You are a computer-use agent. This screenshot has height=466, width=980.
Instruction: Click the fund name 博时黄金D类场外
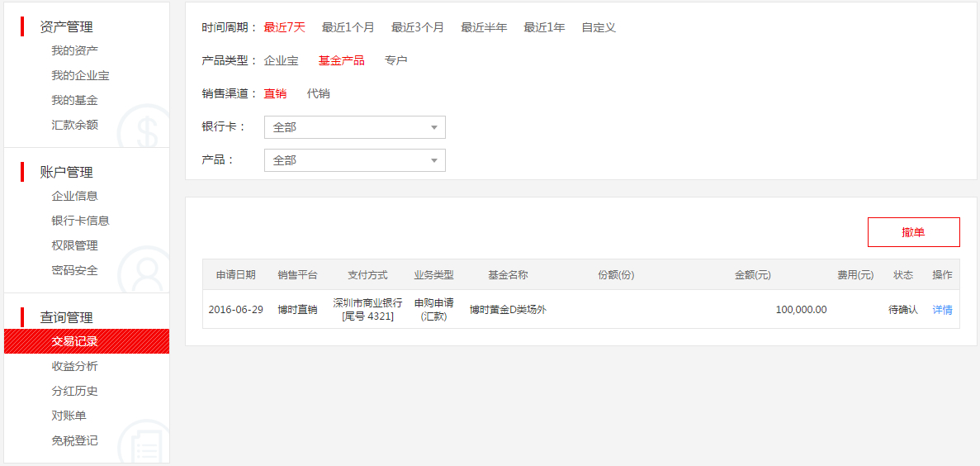click(x=508, y=309)
